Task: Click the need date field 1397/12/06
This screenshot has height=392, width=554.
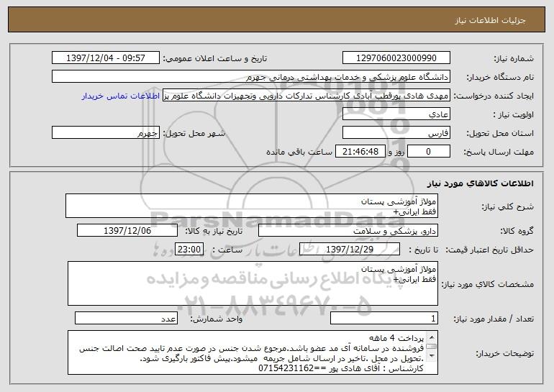Action: [127, 230]
